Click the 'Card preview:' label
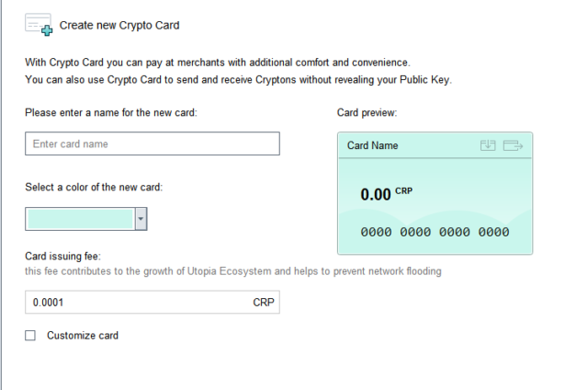The image size is (588, 390). click(x=367, y=113)
